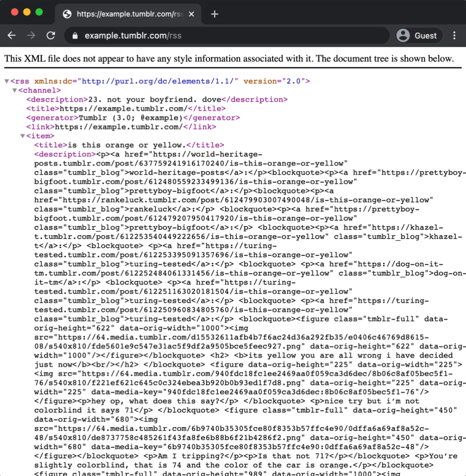Click the forward navigation arrow
Image resolution: width=466 pixels, height=476 pixels.
[x=31, y=36]
